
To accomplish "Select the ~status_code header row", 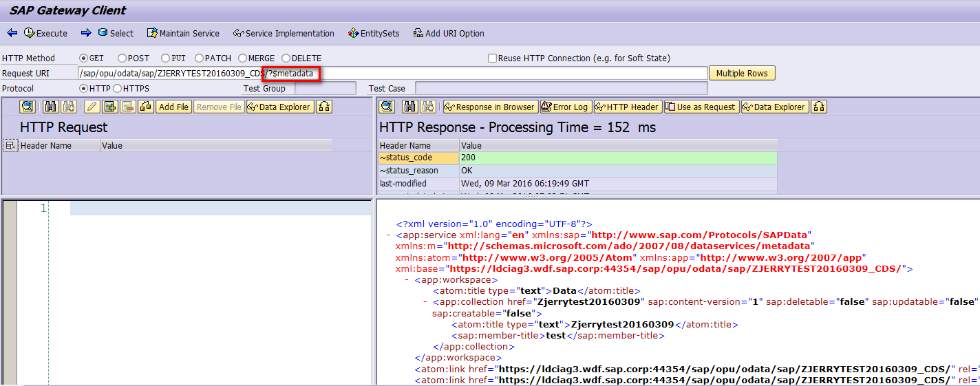I will point(418,158).
